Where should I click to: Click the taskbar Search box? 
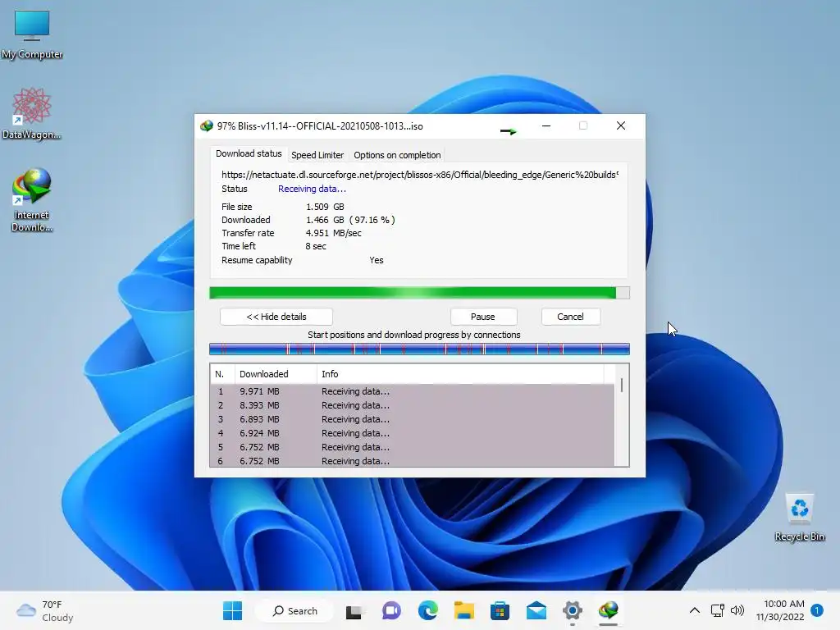pyautogui.click(x=294, y=610)
